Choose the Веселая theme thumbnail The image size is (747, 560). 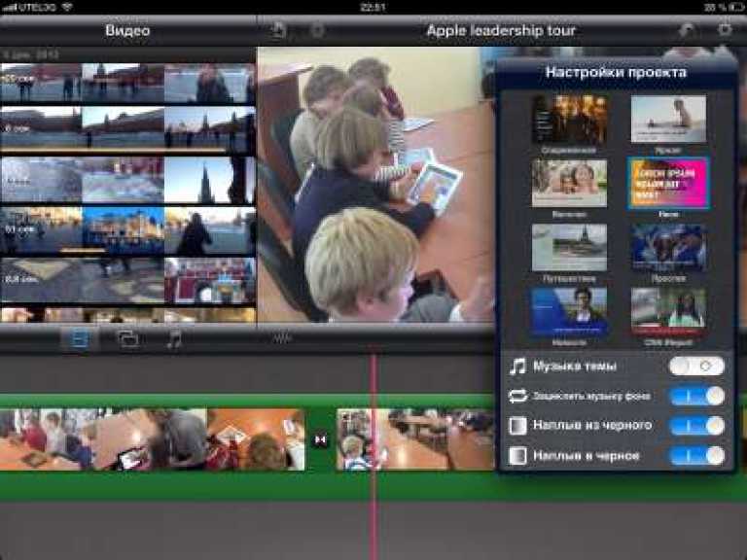(569, 184)
